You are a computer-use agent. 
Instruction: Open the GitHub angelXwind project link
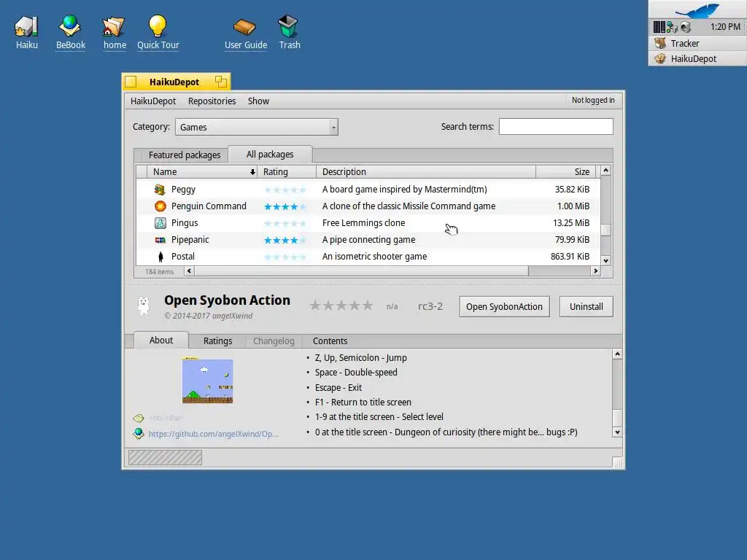pos(214,434)
